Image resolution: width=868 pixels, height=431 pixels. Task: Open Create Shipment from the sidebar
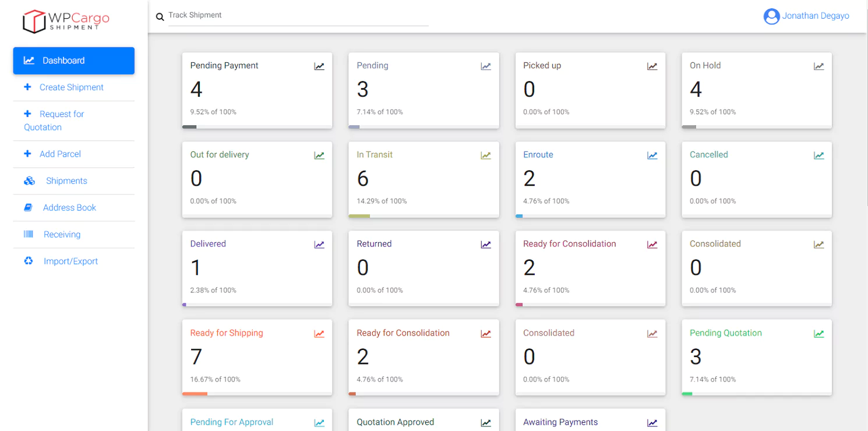pyautogui.click(x=71, y=87)
